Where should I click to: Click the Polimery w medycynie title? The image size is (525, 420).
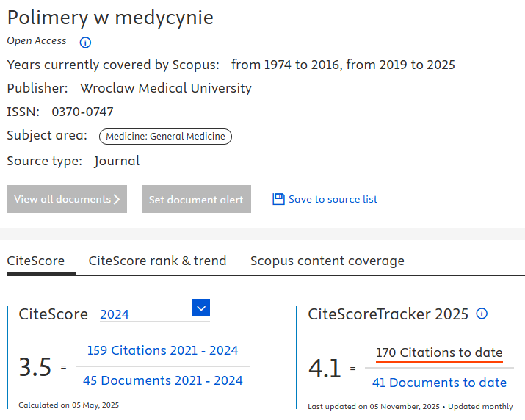110,18
